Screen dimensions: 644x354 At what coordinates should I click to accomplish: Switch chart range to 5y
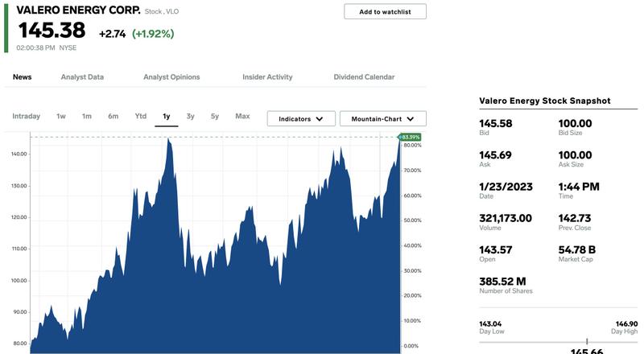pyautogui.click(x=215, y=116)
